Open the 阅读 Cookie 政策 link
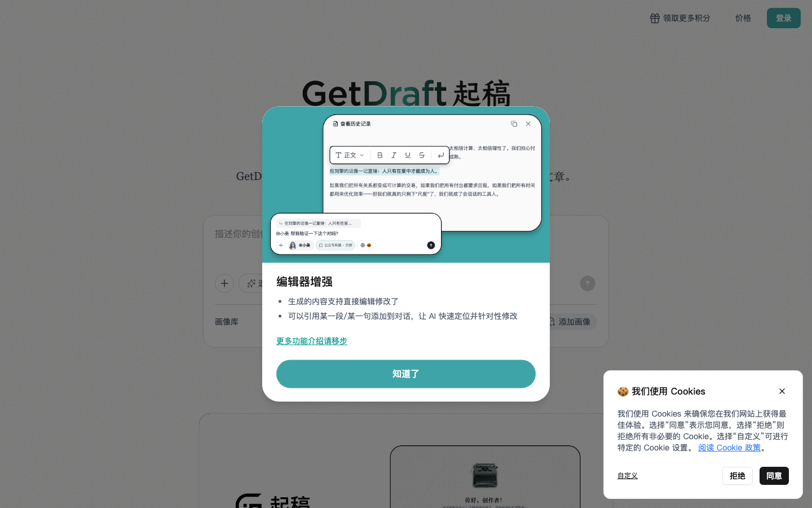812x508 pixels. 729,448
